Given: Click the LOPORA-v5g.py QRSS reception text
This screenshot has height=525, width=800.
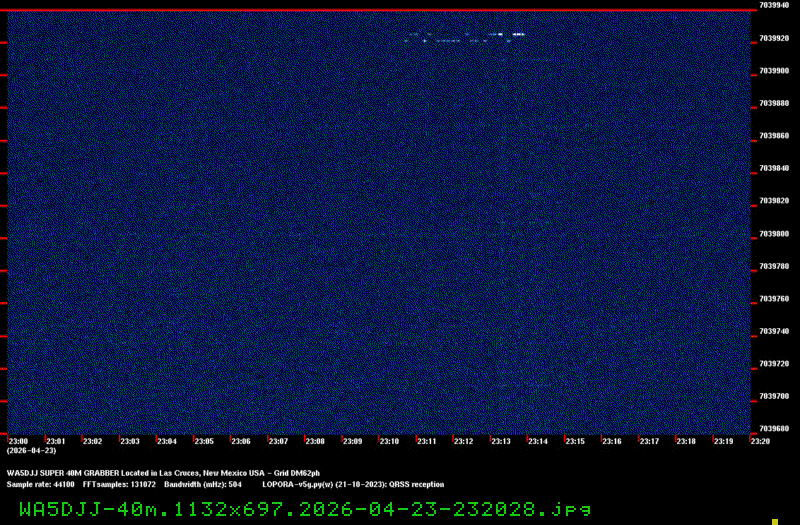Looking at the screenshot, I should tap(353, 484).
